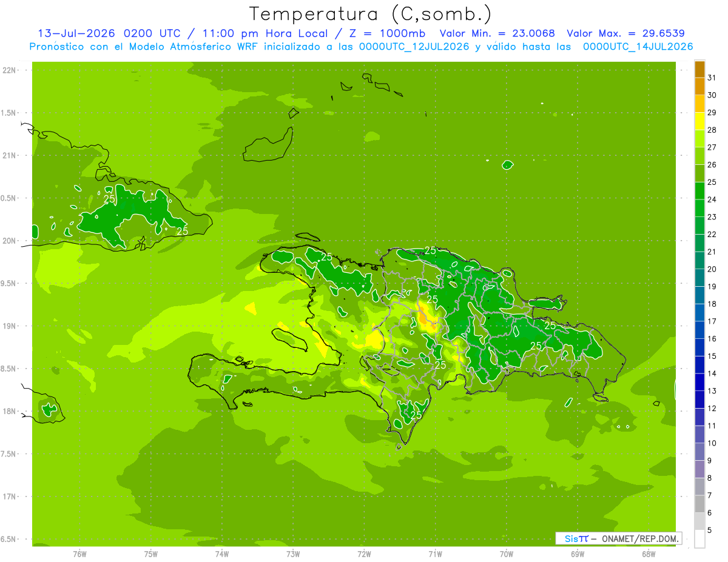Pick the white swatch below colorbar label 5
Screen dimensions: 728x562
click(x=699, y=539)
